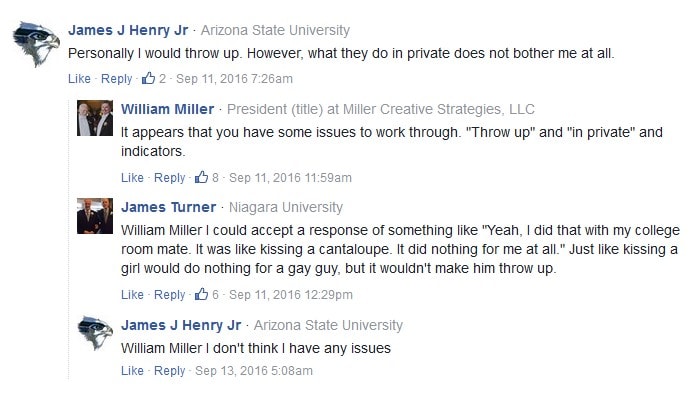Viewport: 699px width, 400px height.
Task: Click James J Henry Jr's bottom reply avatar
Action: [x=95, y=334]
